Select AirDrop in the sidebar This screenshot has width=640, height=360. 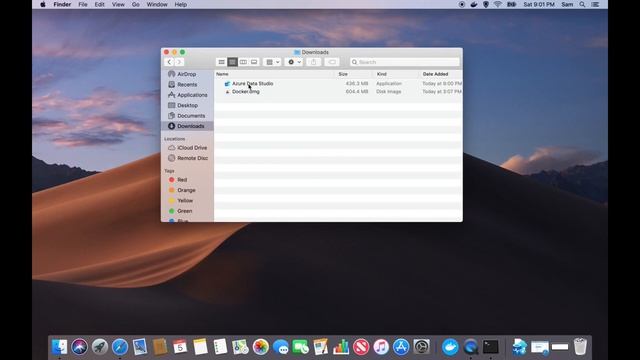(x=187, y=74)
